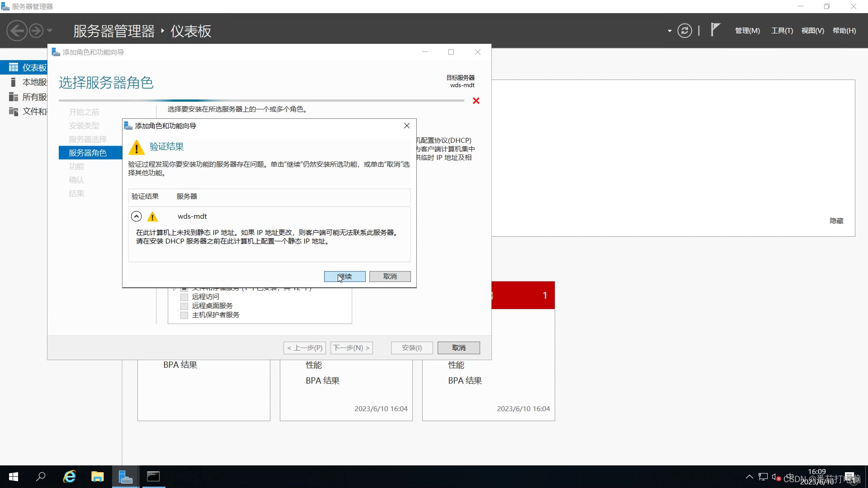Open taskbar search magnifier
This screenshot has height=488, width=868.
(x=41, y=477)
